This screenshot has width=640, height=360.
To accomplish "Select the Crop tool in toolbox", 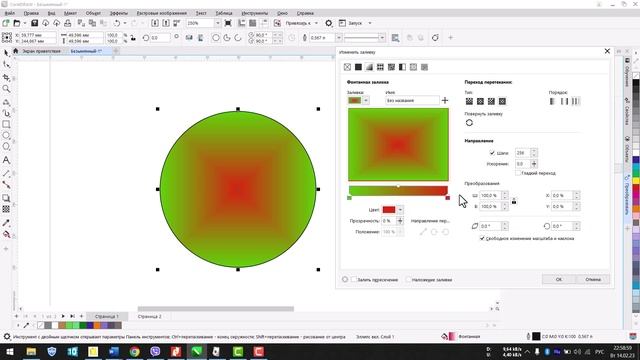I will point(6,78).
